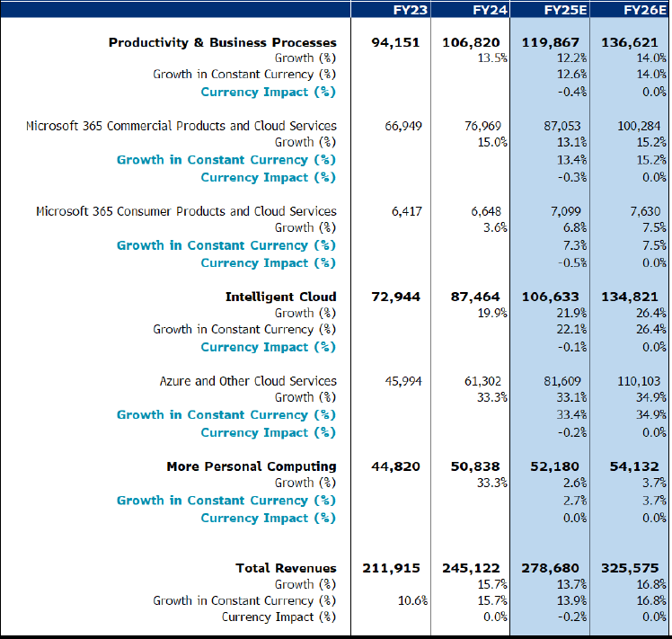
Task: Click the Productivity & Business Processes row label
Action: coord(222,42)
